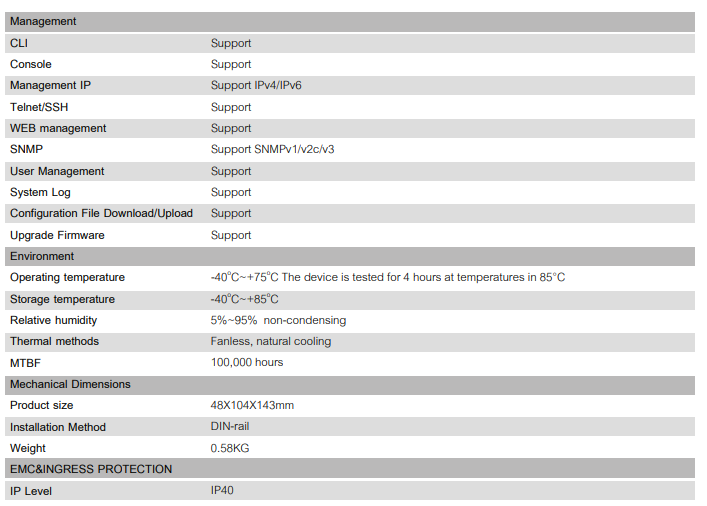Image resolution: width=707 pixels, height=506 pixels.
Task: Click the Environment section header
Action: [x=350, y=257]
